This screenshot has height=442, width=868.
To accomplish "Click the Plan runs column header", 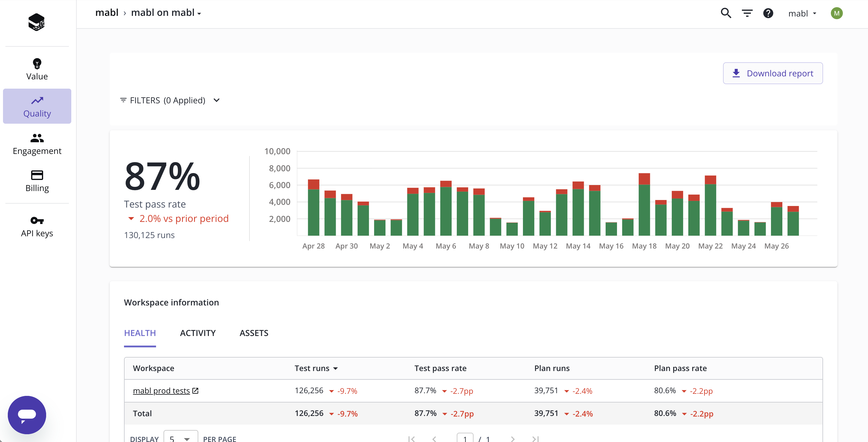I will pyautogui.click(x=552, y=368).
